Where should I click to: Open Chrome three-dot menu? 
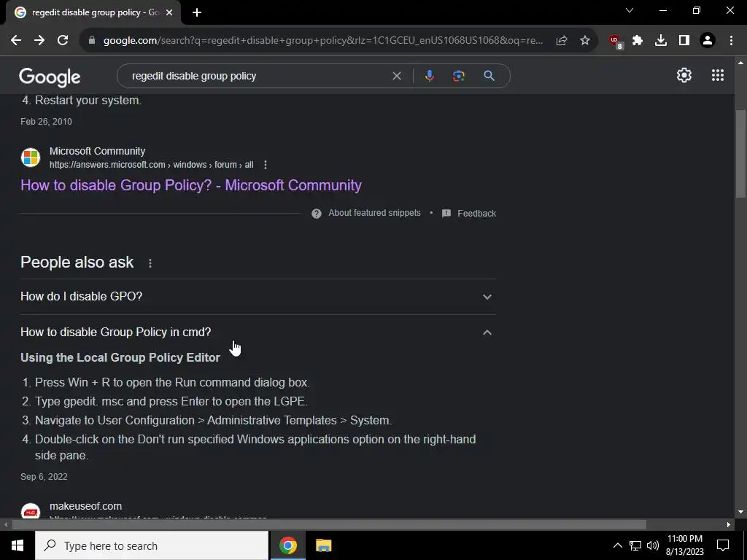731,41
